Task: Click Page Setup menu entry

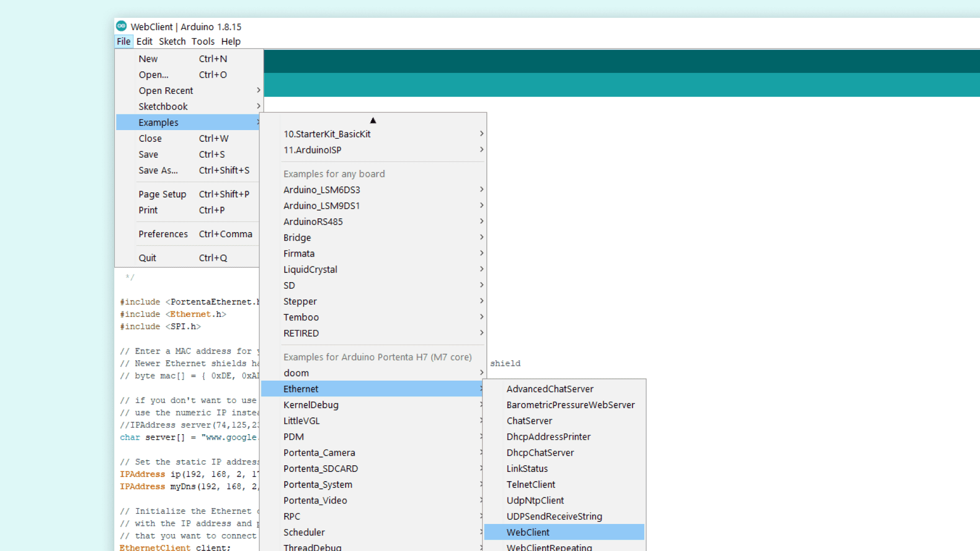Action: coord(162,194)
